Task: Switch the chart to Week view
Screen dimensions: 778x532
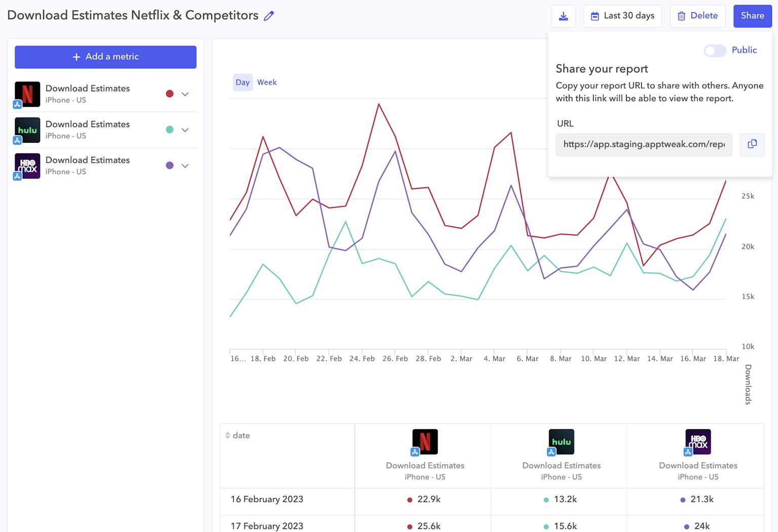Action: point(267,82)
